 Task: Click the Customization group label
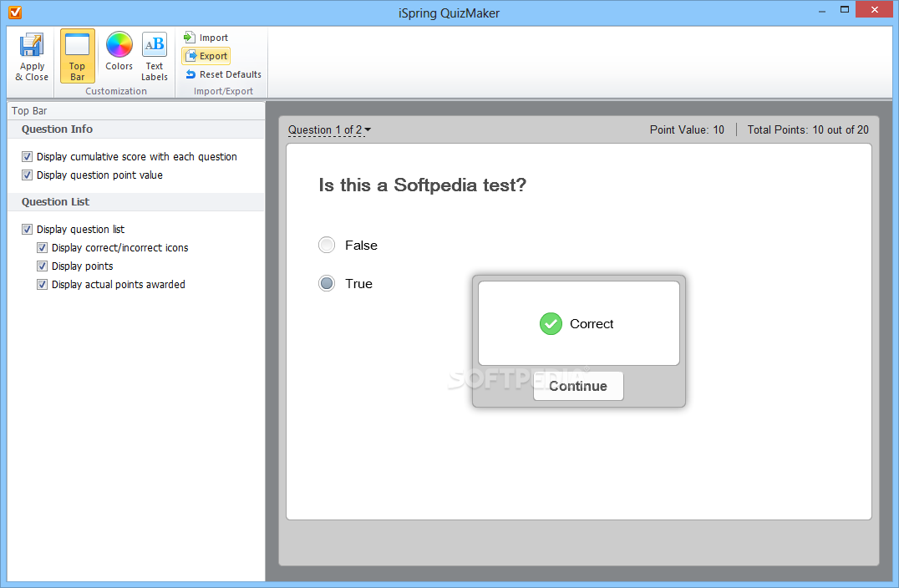116,91
